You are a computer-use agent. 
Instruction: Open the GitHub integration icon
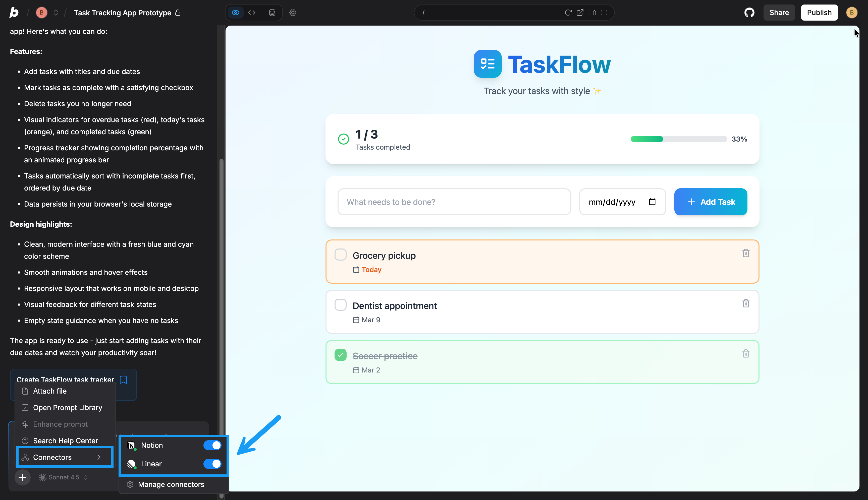[749, 13]
